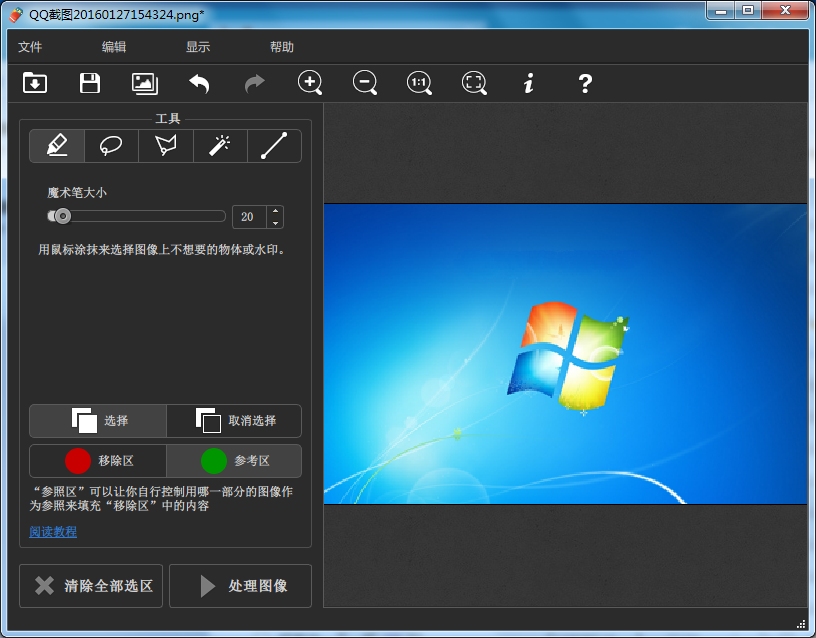
Task: Select the magic wand tool
Action: [220, 146]
